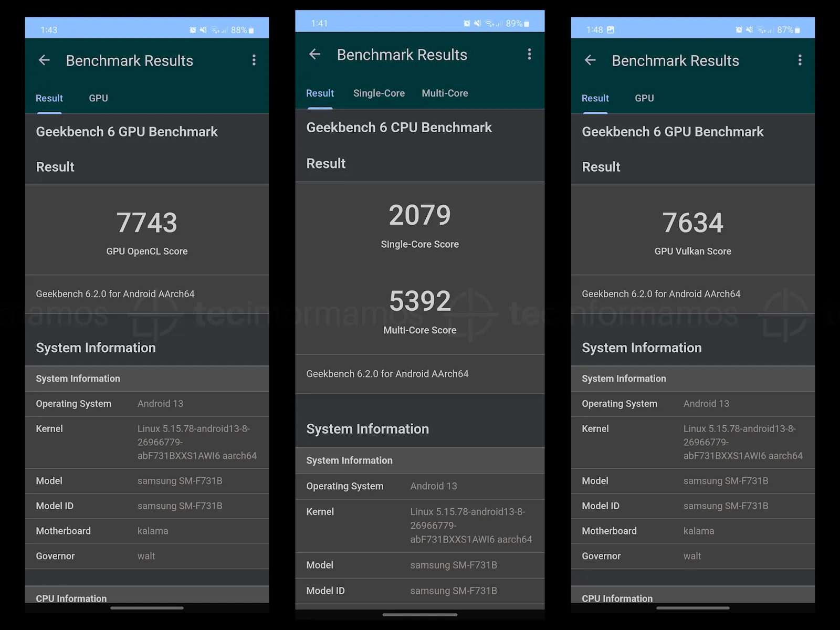Tap back arrow in left GPU OpenCL screen
Viewport: 840px width, 630px height.
44,60
